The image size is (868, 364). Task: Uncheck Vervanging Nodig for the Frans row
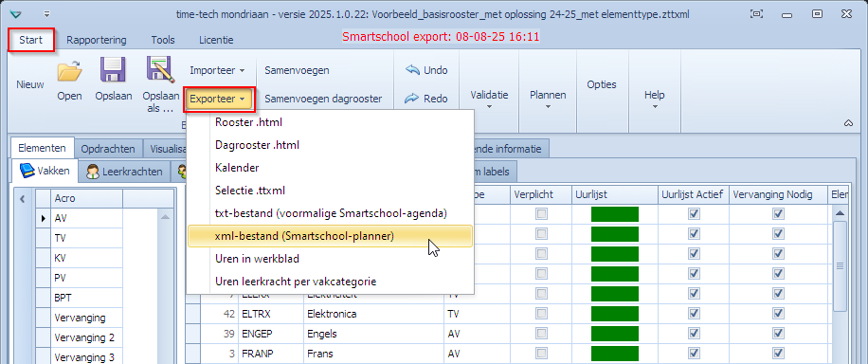[x=778, y=354]
